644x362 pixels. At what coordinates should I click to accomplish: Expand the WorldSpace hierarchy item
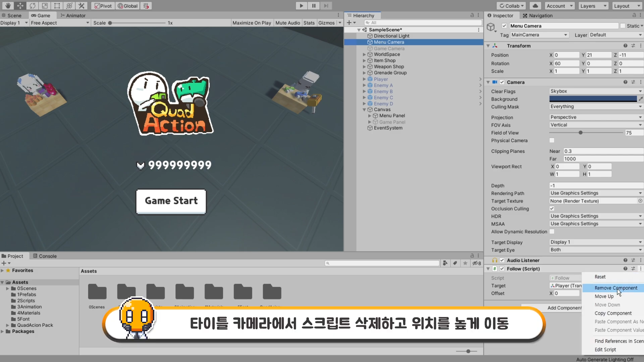pos(364,54)
